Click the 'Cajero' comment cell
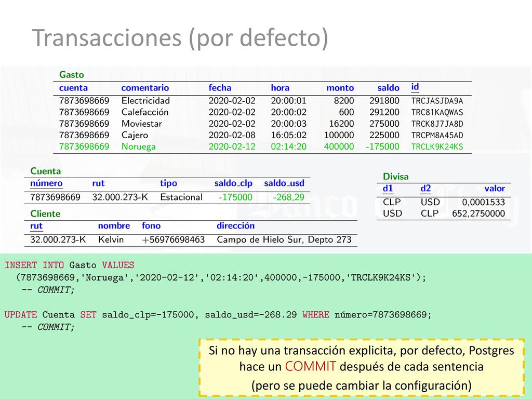This screenshot has height=399, width=532. click(135, 136)
